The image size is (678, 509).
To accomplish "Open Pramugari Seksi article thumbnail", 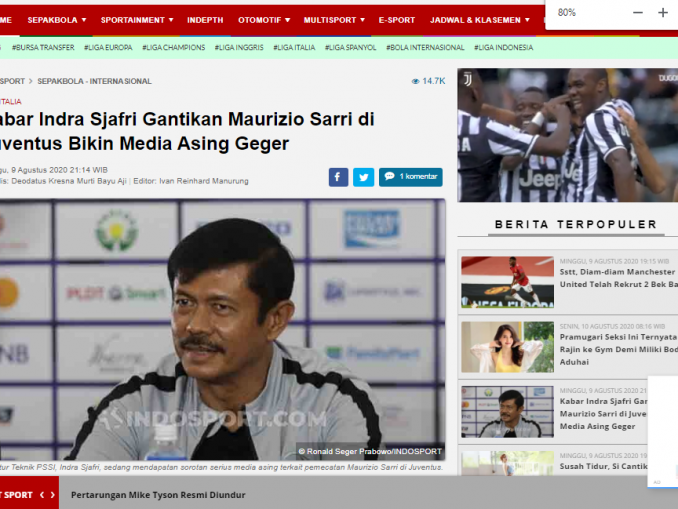I will (507, 347).
